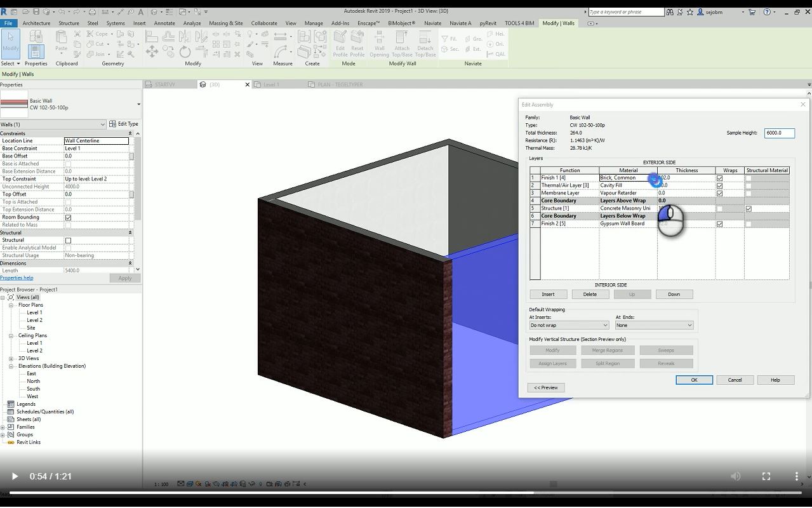Click the binoculars search icon
Image resolution: width=812 pixels, height=508 pixels.
(670, 11)
